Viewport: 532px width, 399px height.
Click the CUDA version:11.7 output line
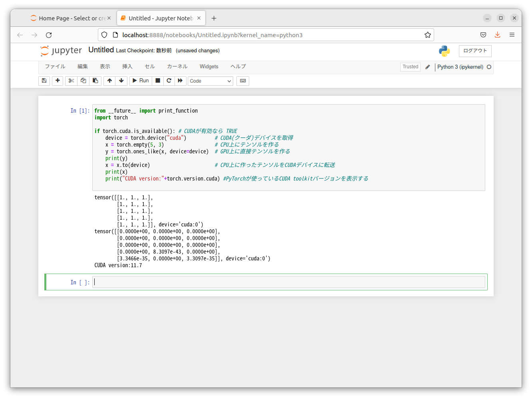pyautogui.click(x=118, y=265)
